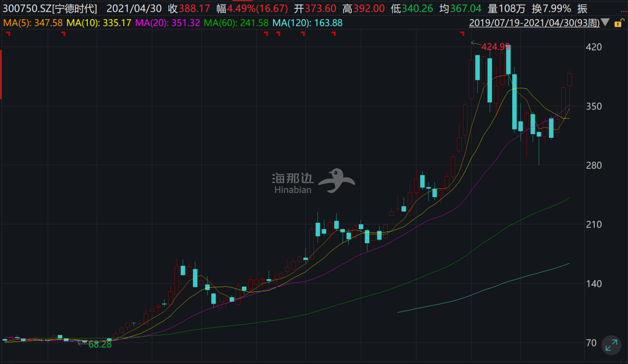This screenshot has width=628, height=364.
Task: Click the change value 幅4.49%(16.67)
Action: click(x=252, y=8)
